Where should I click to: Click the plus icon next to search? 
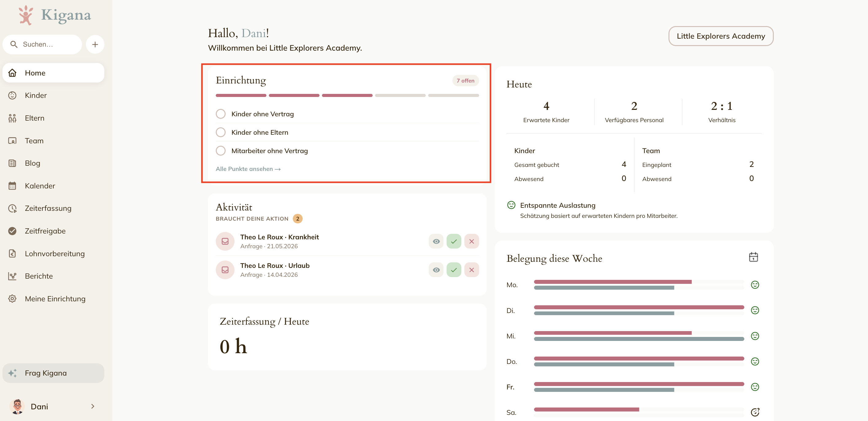(95, 44)
